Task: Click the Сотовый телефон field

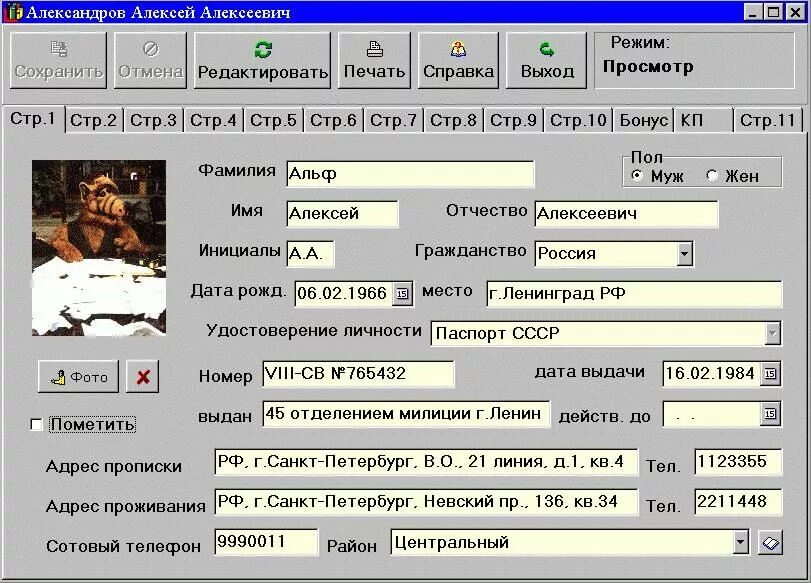Action: click(x=266, y=542)
